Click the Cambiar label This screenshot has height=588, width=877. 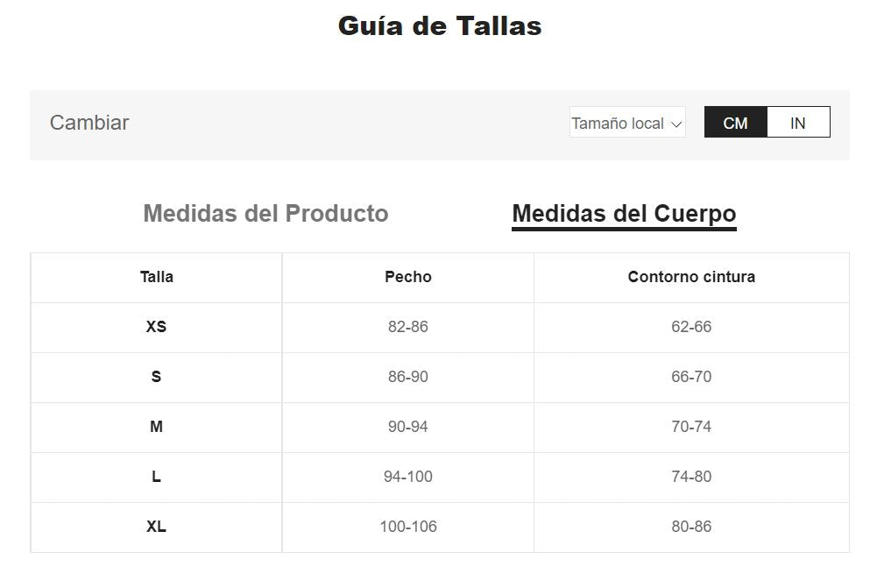(x=89, y=123)
